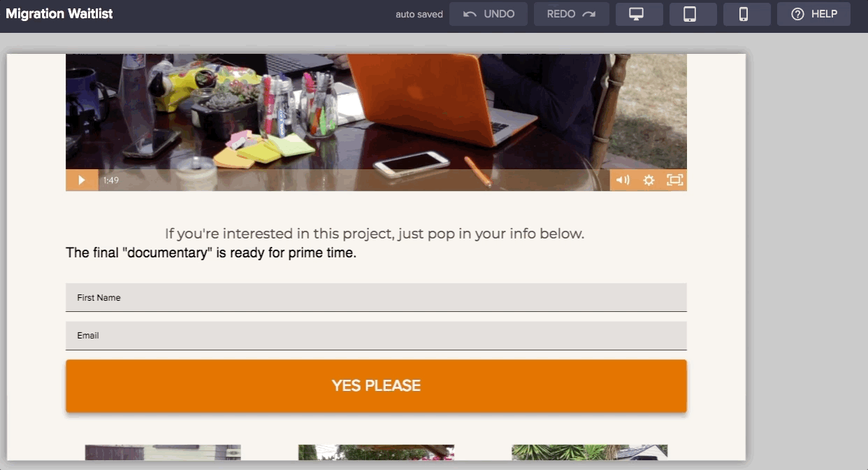The height and width of the screenshot is (470, 868).
Task: Click the First Name input field
Action: click(376, 297)
